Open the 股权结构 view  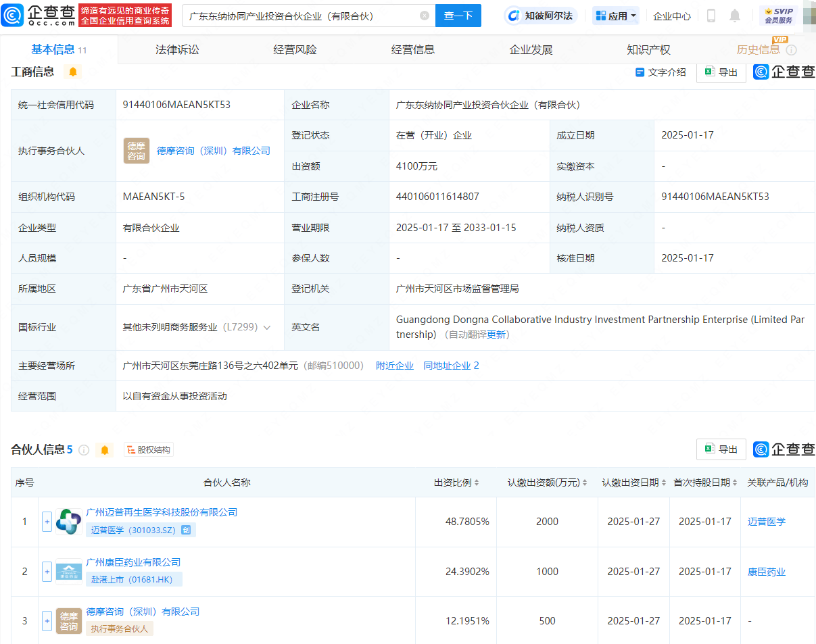[149, 449]
